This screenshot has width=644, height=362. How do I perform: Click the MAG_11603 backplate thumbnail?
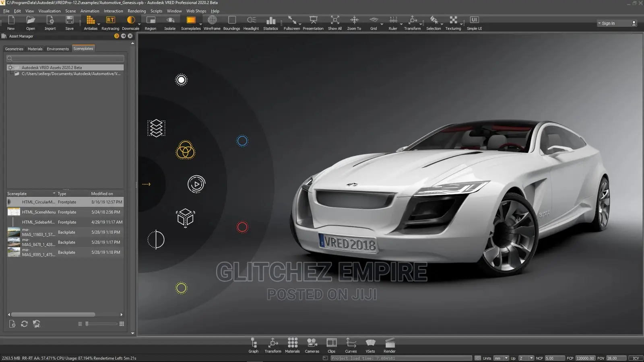[x=14, y=232]
